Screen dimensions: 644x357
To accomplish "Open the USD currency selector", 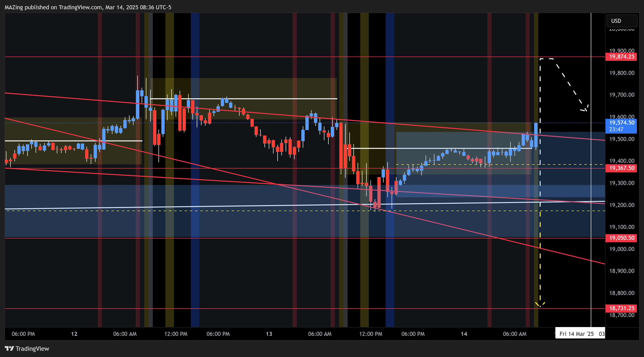I will 621,21.
